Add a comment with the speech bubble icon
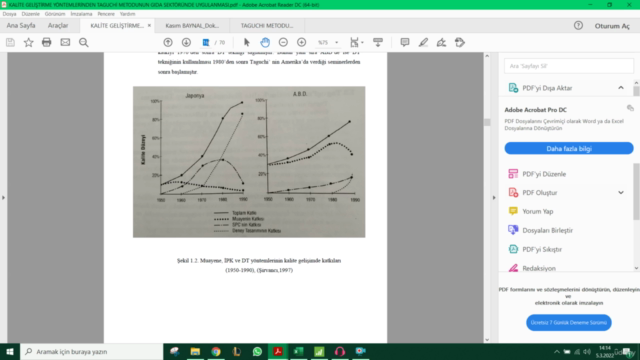This screenshot has height=360, width=640. point(404,42)
